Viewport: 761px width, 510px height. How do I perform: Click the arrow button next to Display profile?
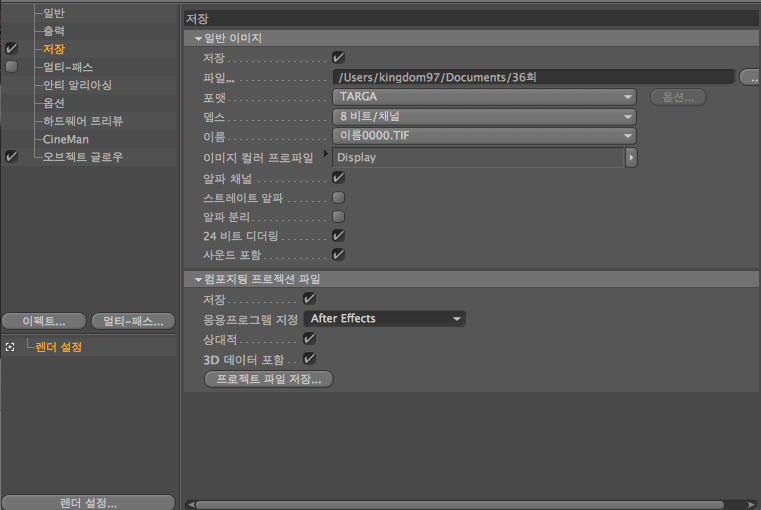coord(631,157)
